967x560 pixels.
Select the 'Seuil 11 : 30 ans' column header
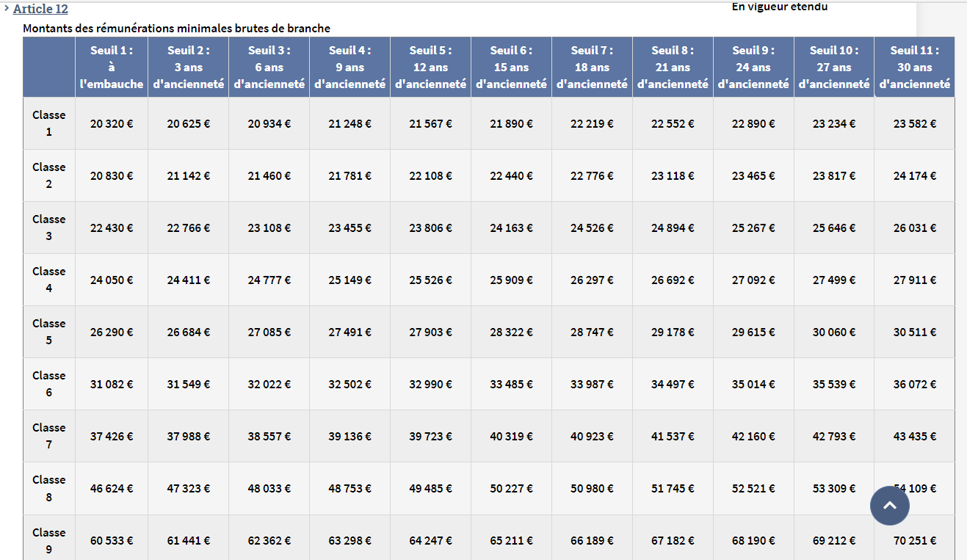click(914, 68)
